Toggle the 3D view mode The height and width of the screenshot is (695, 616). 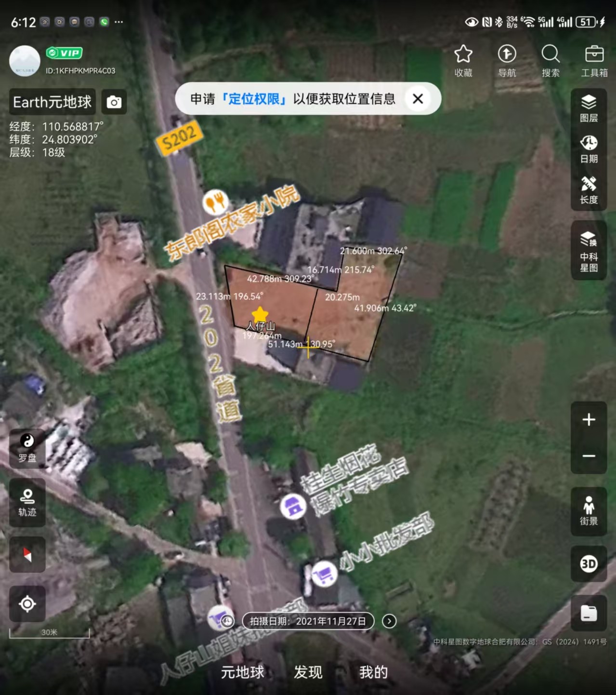(x=589, y=563)
